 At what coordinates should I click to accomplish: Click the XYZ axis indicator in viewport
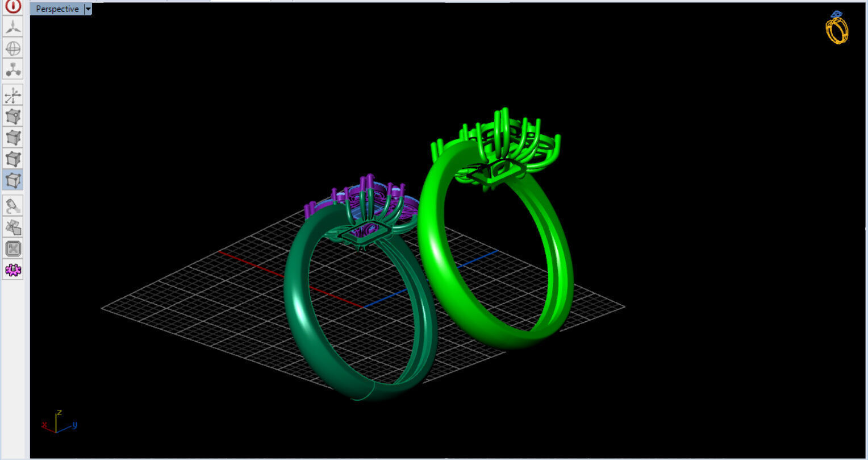click(59, 422)
